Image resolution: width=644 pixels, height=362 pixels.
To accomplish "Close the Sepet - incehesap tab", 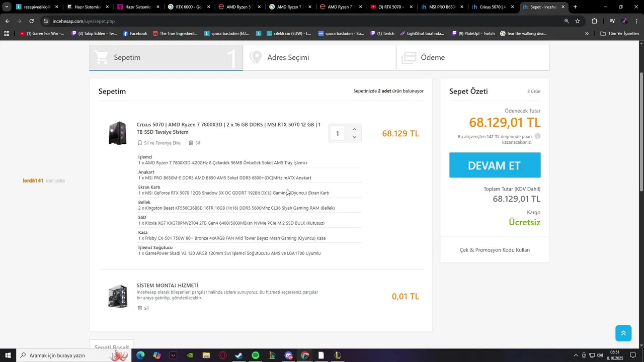I will 563,7.
